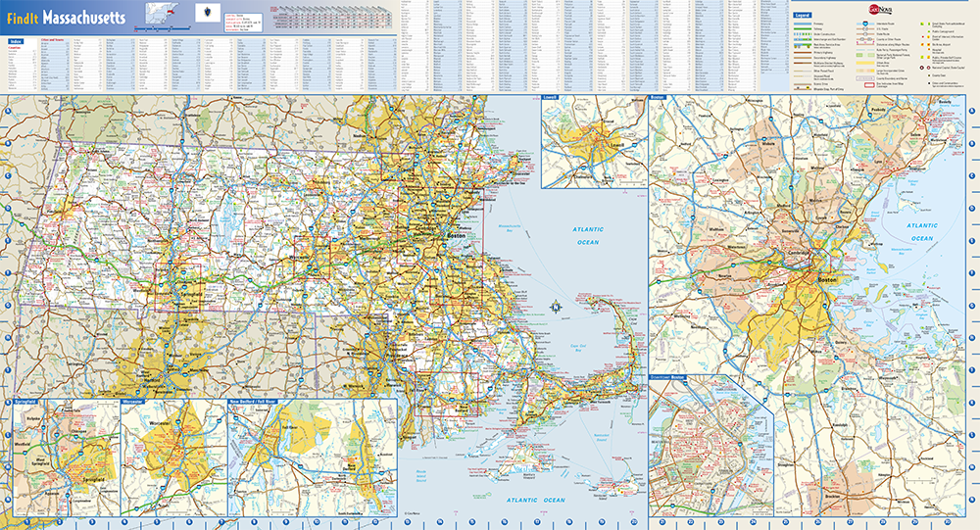Click the 'Worcester' inset map title

pyautogui.click(x=132, y=402)
